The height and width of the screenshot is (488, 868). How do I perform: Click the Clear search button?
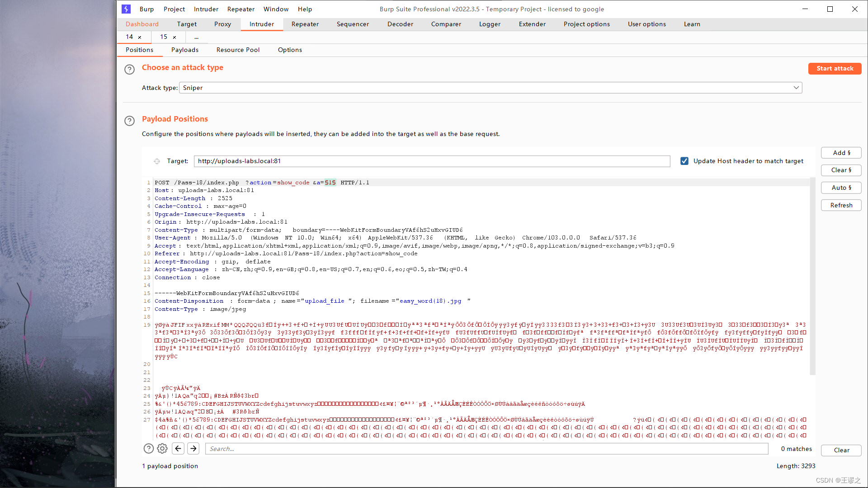[x=841, y=450]
